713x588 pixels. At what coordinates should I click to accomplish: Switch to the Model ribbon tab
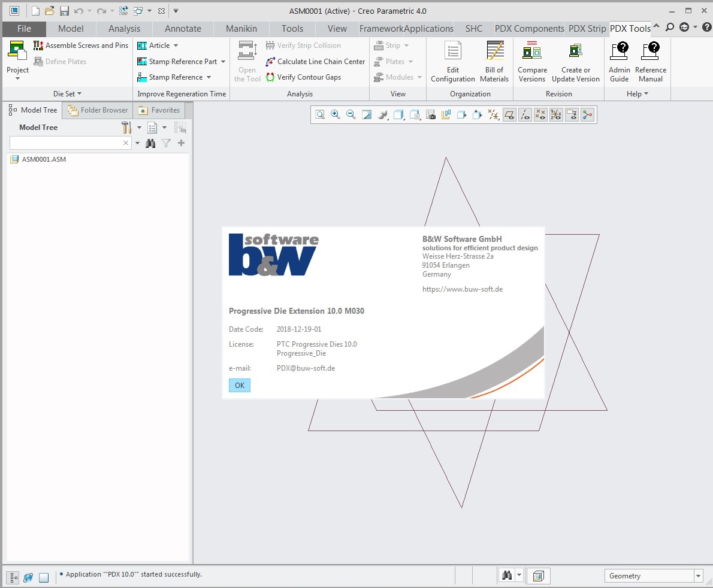(71, 29)
